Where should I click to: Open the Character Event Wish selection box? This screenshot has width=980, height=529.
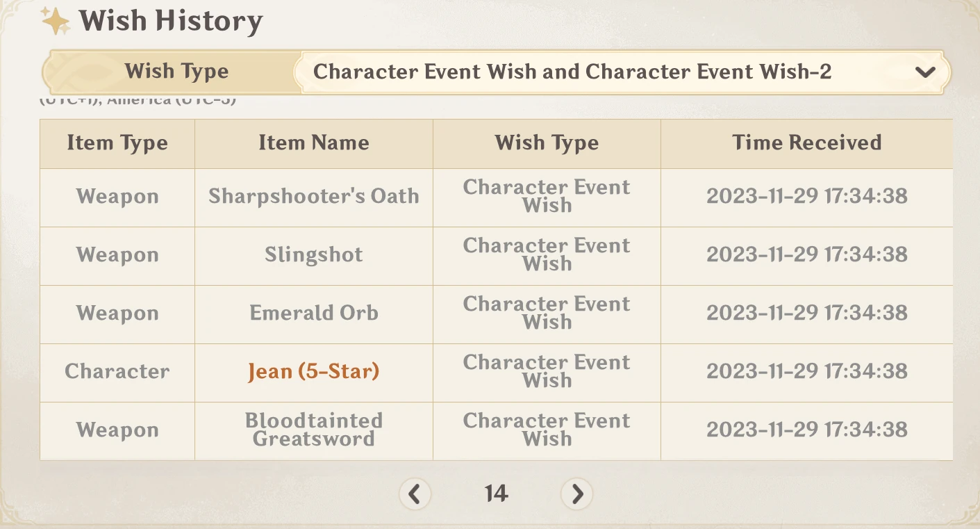572,72
